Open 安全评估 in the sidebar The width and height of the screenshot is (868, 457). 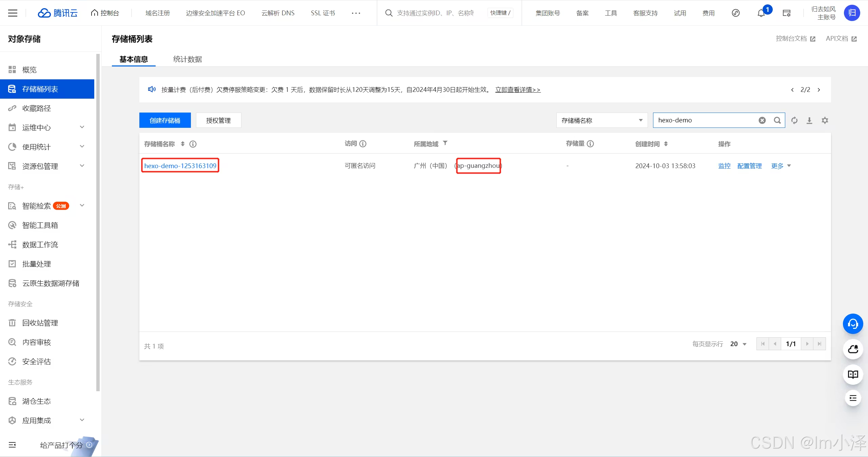tap(47, 361)
